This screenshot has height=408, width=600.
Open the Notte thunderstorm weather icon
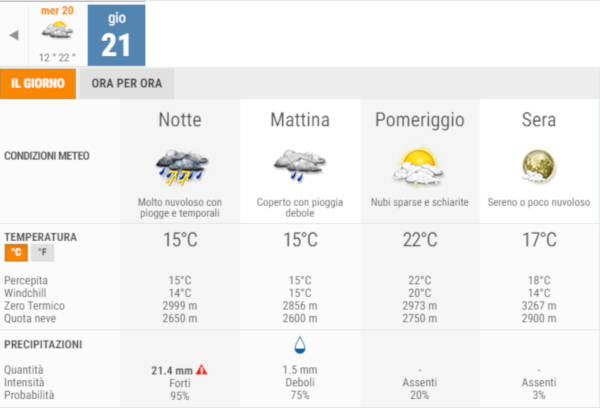[x=181, y=167]
